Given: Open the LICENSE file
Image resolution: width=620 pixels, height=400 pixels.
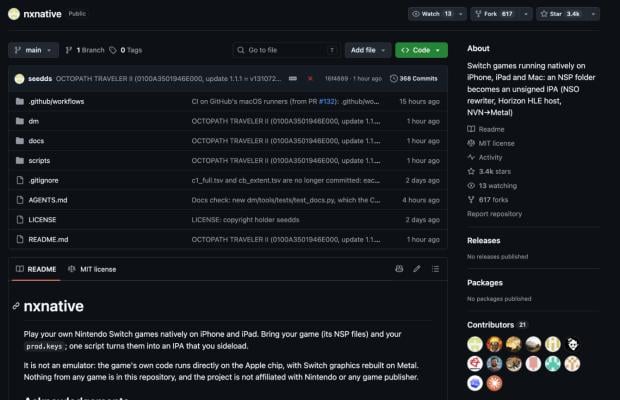Looking at the screenshot, I should 42,220.
